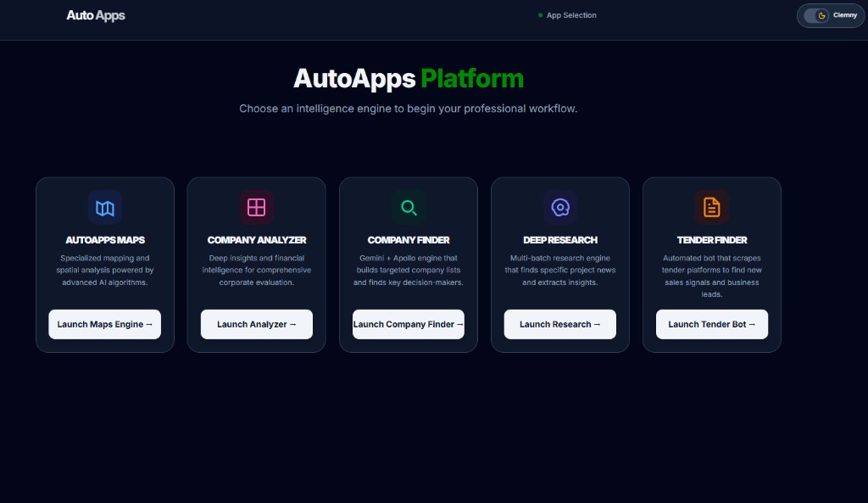Image resolution: width=868 pixels, height=503 pixels.
Task: Click the Auto Apps logo in the header
Action: (x=96, y=15)
